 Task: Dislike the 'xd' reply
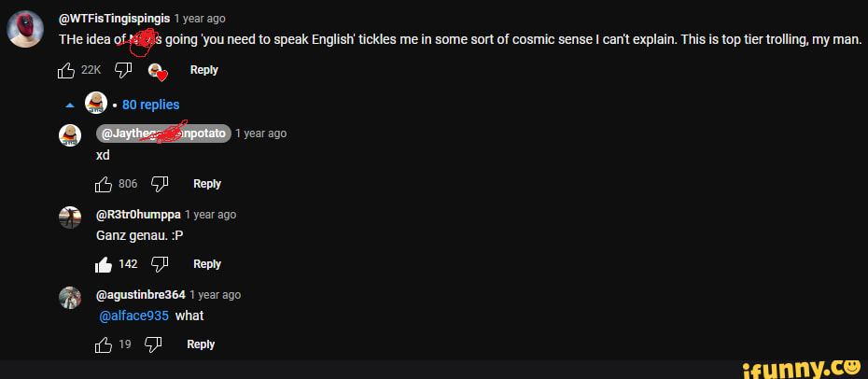pyautogui.click(x=160, y=184)
